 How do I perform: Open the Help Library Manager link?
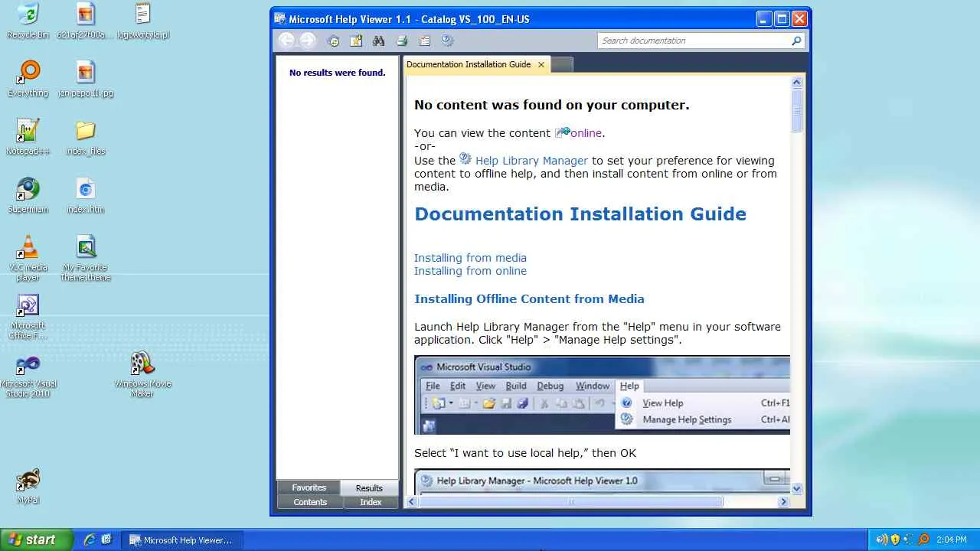(x=531, y=161)
